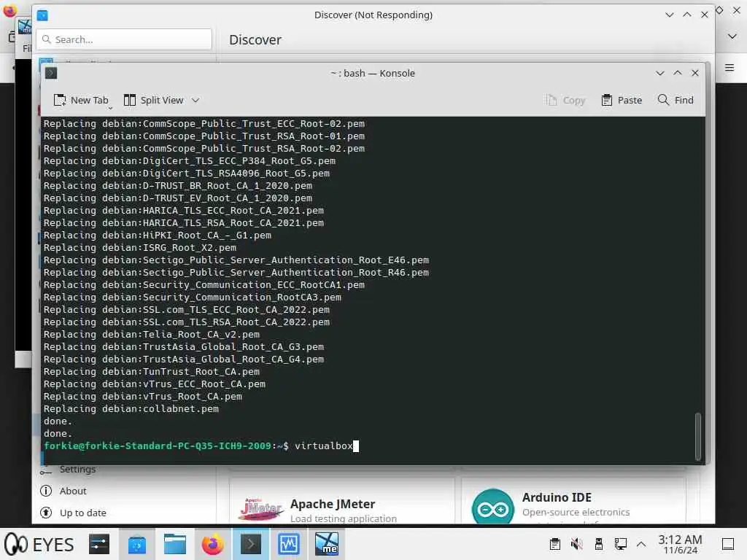This screenshot has width=747, height=560.
Task: Click Discover app icon in title bar
Action: click(42, 15)
